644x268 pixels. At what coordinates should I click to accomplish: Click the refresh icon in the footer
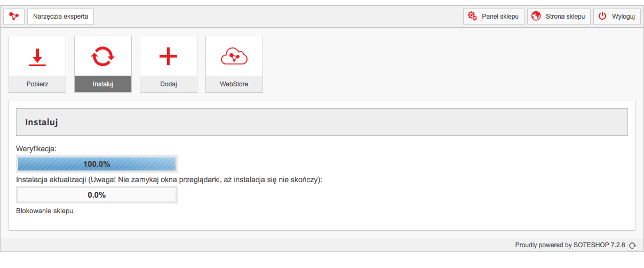pyautogui.click(x=633, y=246)
